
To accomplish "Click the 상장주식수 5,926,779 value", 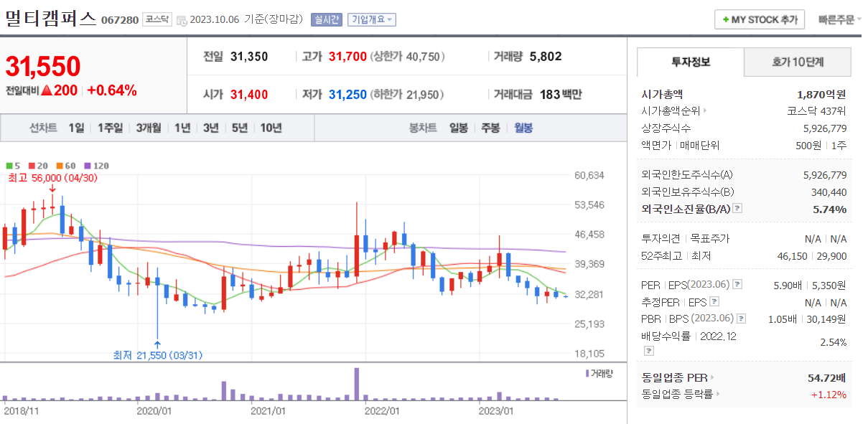I will pyautogui.click(x=825, y=128).
